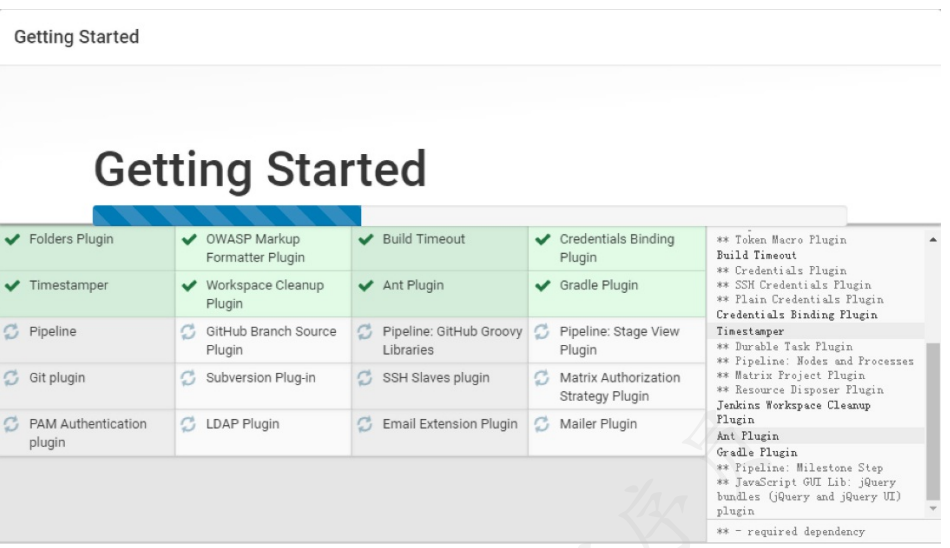Screen dimensions: 950x548
Task: Click '** Resource Disposer Plugin' log line
Action: pyautogui.click(x=800, y=390)
